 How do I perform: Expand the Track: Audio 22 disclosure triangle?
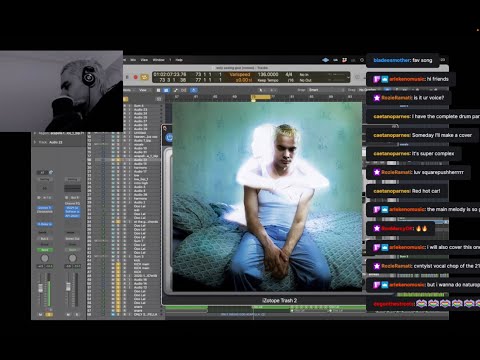35,142
